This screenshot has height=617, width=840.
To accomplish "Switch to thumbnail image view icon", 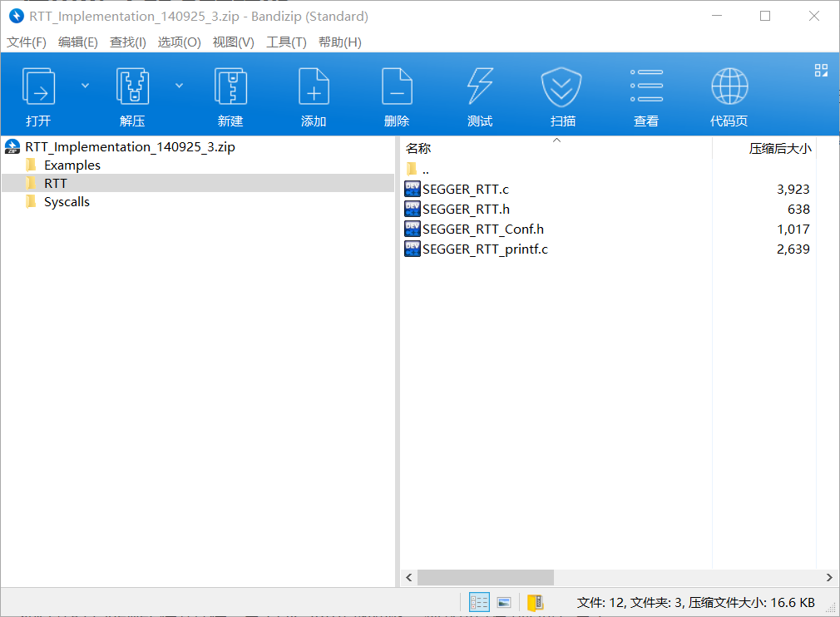I will 504,603.
